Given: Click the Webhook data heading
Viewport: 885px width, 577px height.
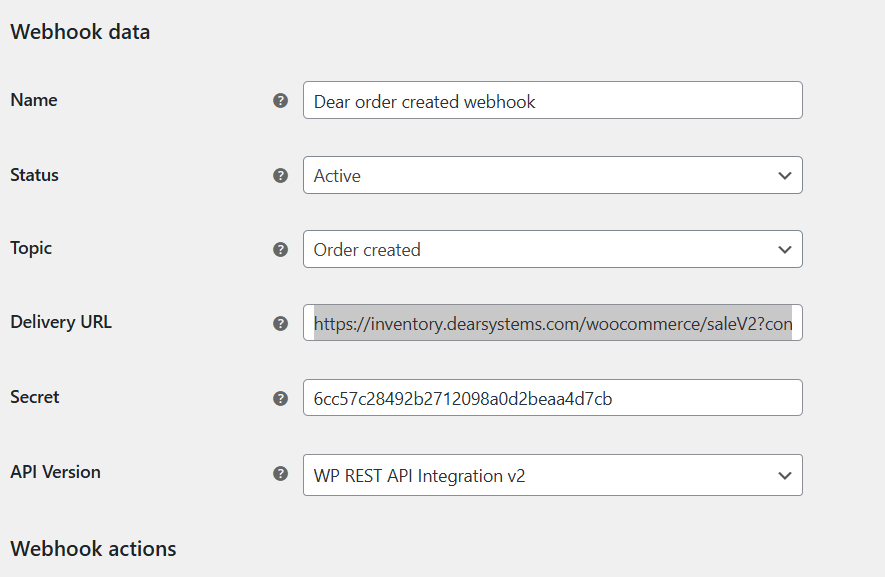Looking at the screenshot, I should pos(80,32).
